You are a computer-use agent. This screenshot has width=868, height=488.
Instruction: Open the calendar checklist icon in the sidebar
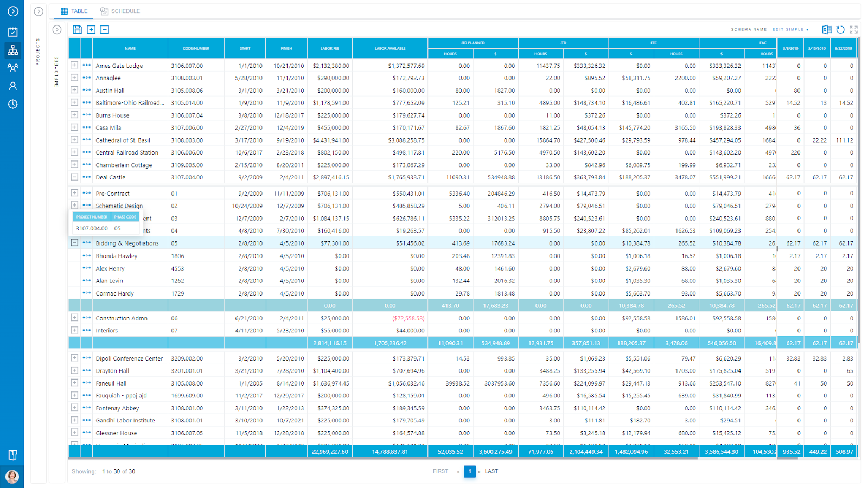pos(12,32)
